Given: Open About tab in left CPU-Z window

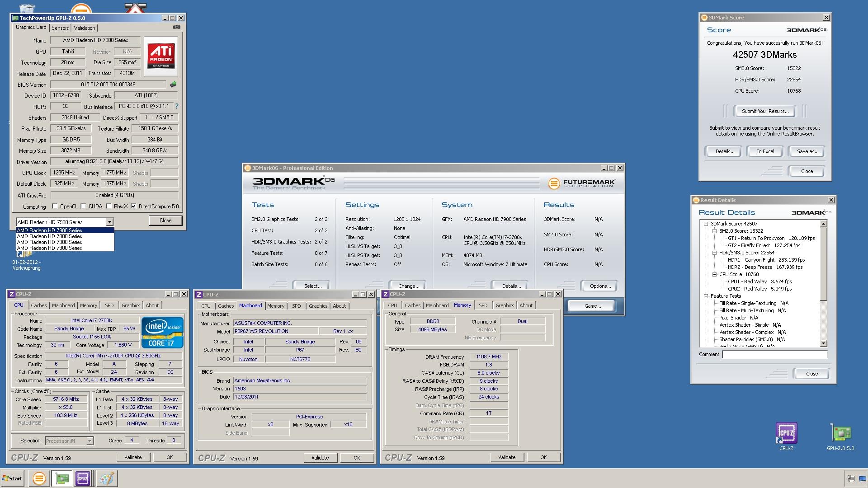Looking at the screenshot, I should (x=152, y=305).
